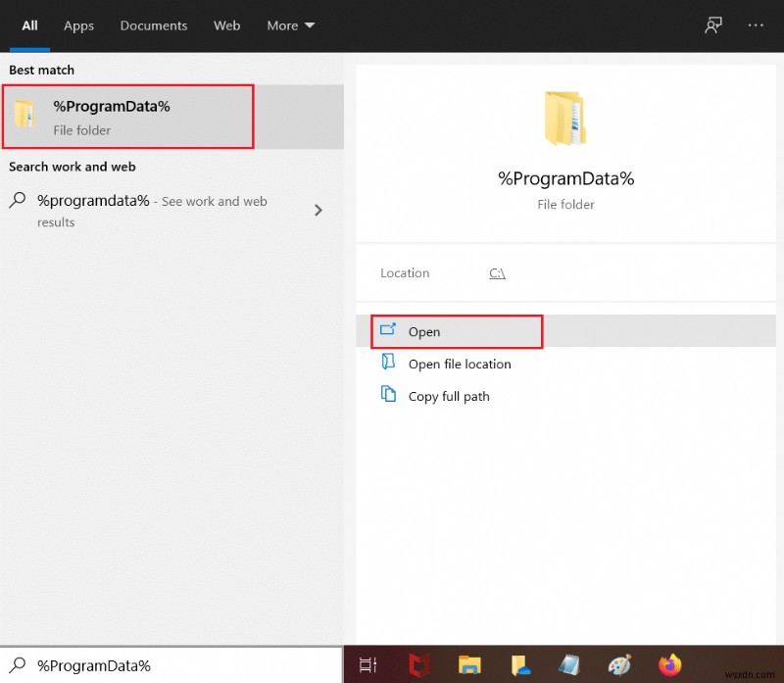This screenshot has width=784, height=683.
Task: Open McAfee from the taskbar
Action: tap(420, 665)
